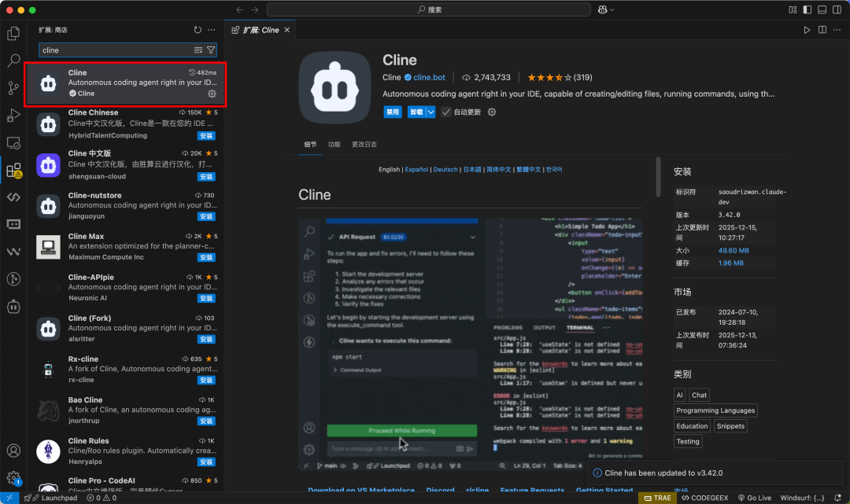Toggle secondary sidebar visibility
Screen dimensions: 850x504
[x=837, y=9]
